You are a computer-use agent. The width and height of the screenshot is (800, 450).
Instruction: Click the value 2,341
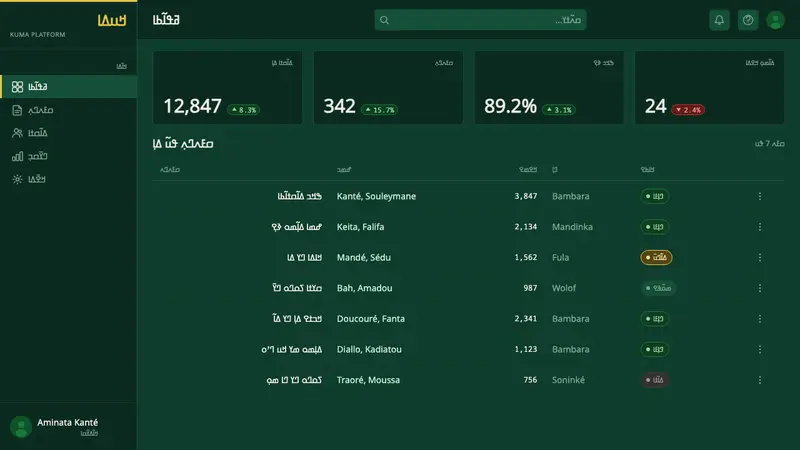[526, 318]
